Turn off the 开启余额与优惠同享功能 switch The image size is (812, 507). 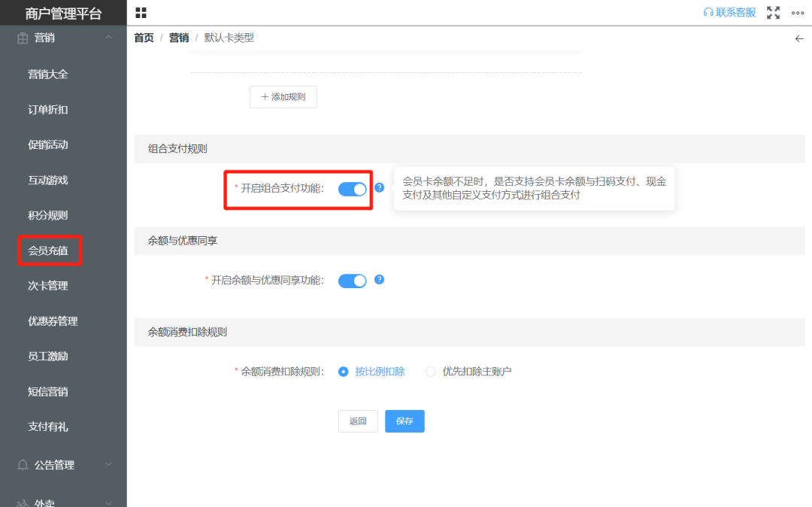[352, 281]
